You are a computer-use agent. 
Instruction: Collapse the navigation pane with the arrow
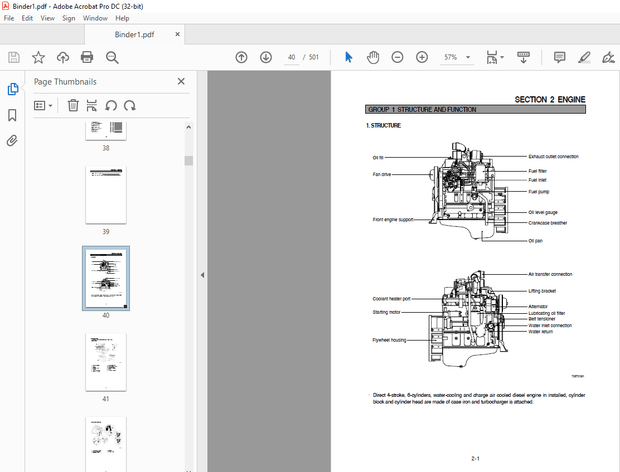[202, 275]
